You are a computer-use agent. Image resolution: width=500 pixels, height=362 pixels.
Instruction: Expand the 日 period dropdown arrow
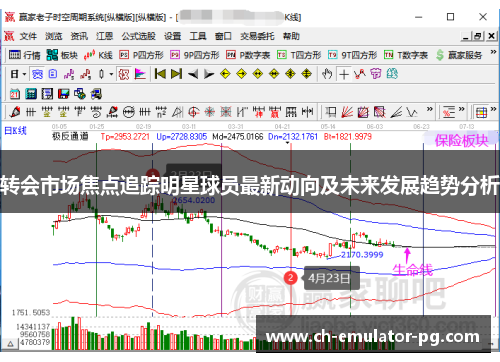24,74
